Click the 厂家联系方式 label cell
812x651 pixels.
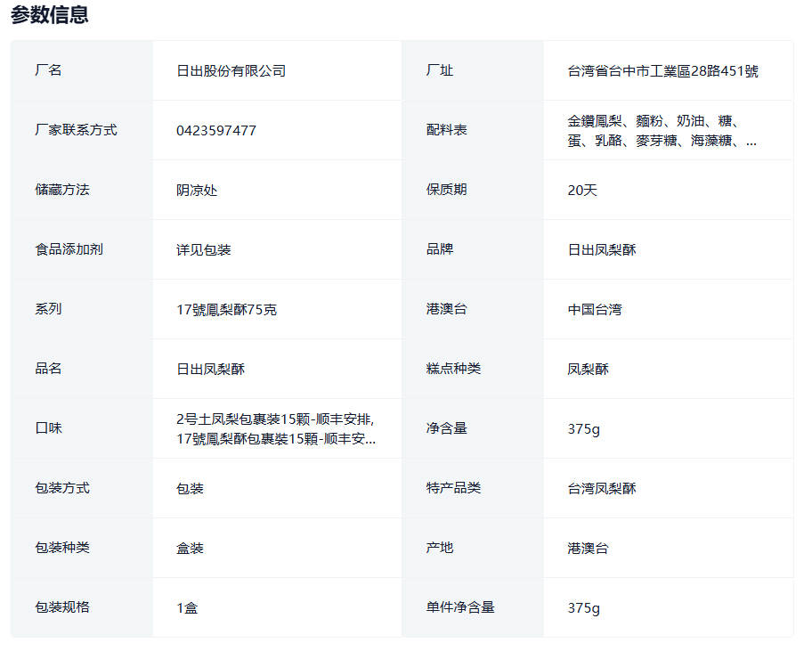coord(76,130)
